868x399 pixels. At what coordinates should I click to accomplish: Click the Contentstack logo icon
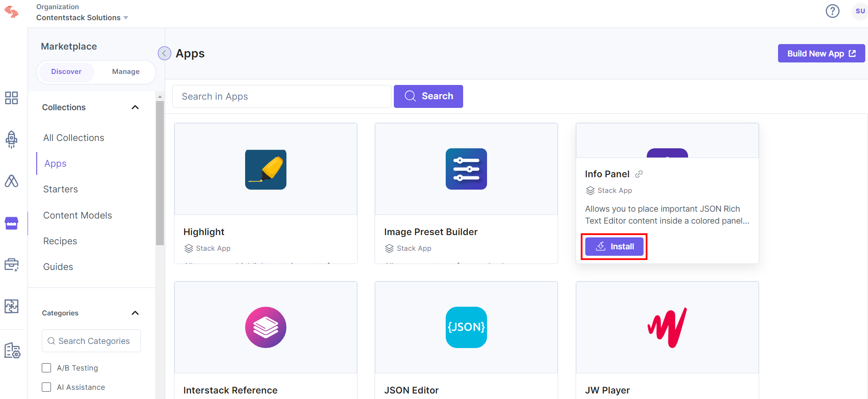[x=11, y=12]
